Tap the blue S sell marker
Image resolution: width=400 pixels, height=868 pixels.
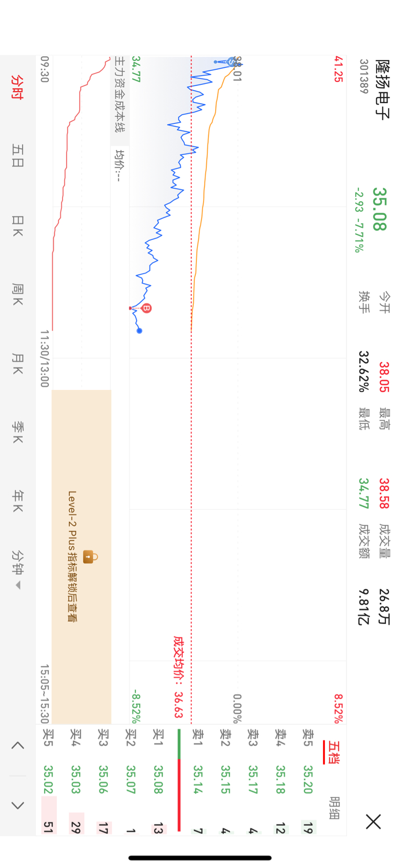[x=231, y=62]
